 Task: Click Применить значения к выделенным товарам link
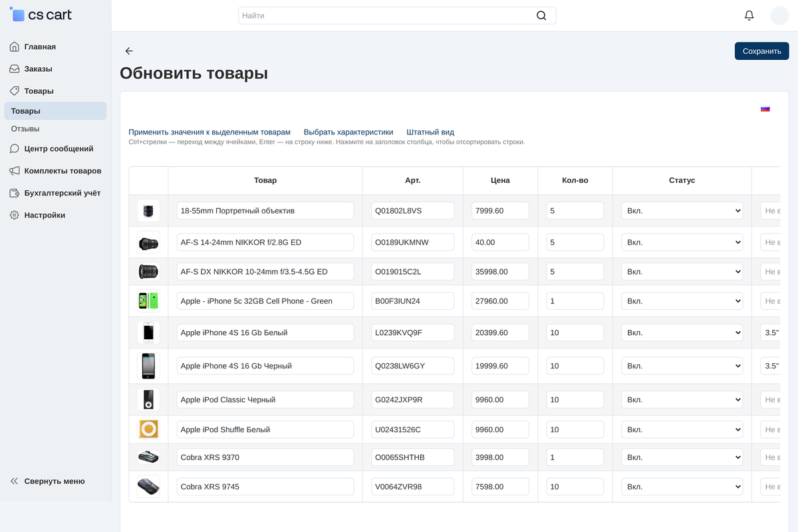pos(209,132)
